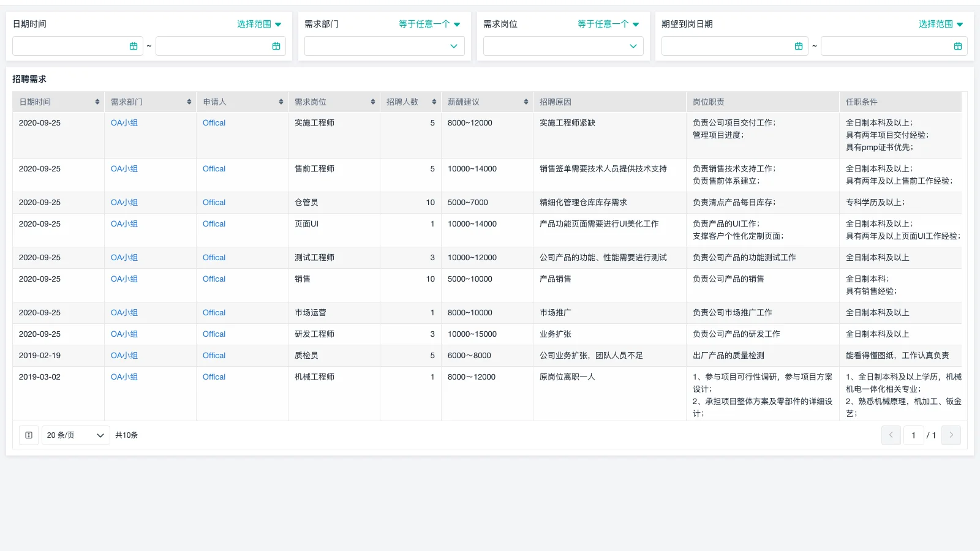Sort the table by 招聘人数 column
Viewport: 980px width, 551px height.
coord(434,102)
